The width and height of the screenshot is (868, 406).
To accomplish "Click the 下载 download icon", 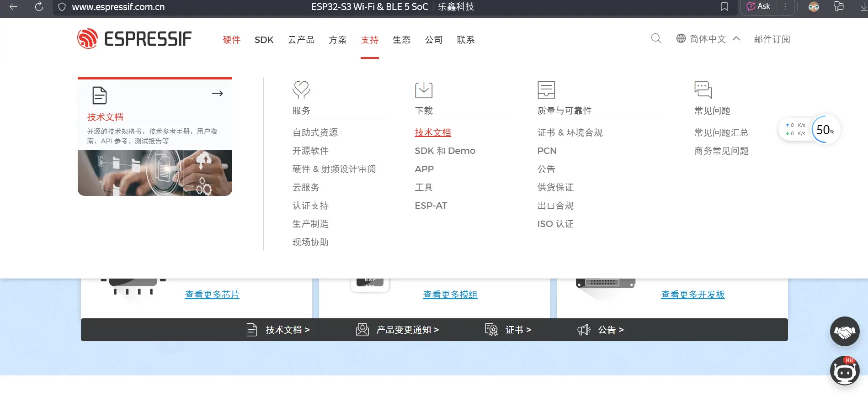I will click(424, 90).
